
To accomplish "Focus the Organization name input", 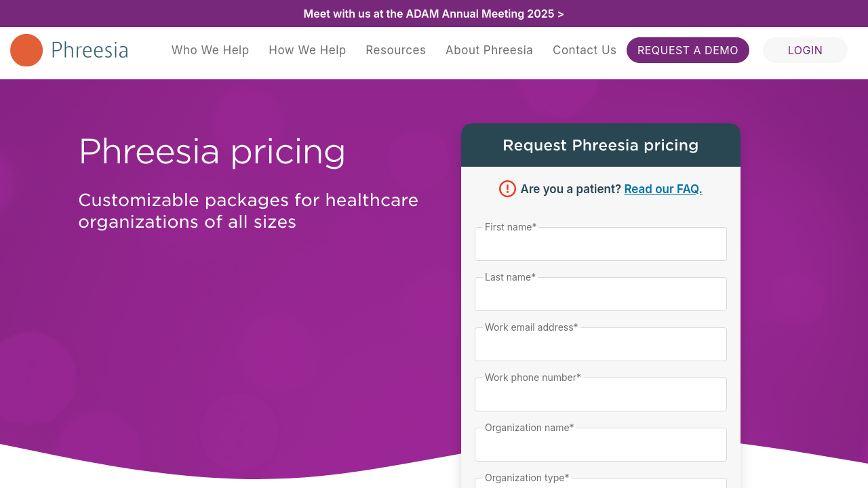I will pyautogui.click(x=600, y=445).
